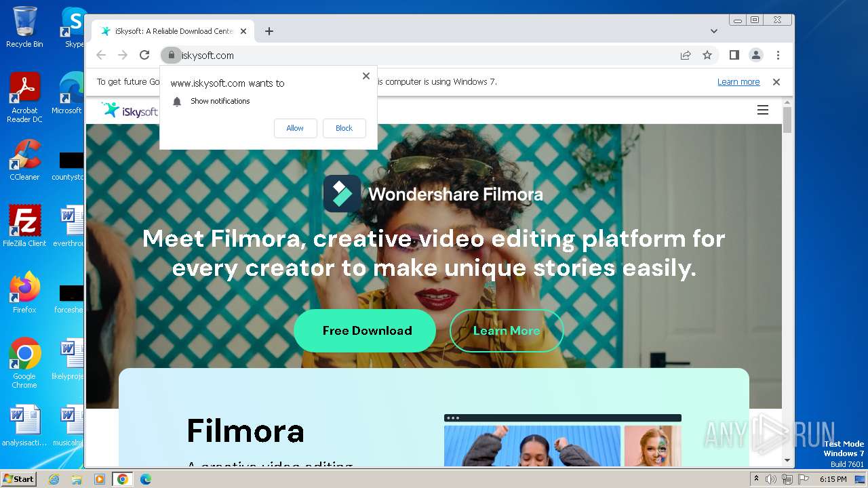
Task: Select the iSkysoft browser tab
Action: pyautogui.click(x=173, y=31)
